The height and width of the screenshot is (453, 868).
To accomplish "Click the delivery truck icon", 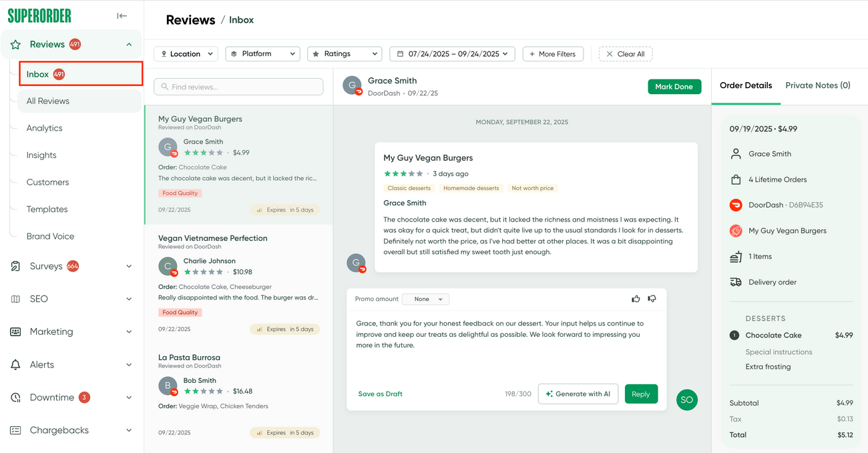I will (x=736, y=282).
